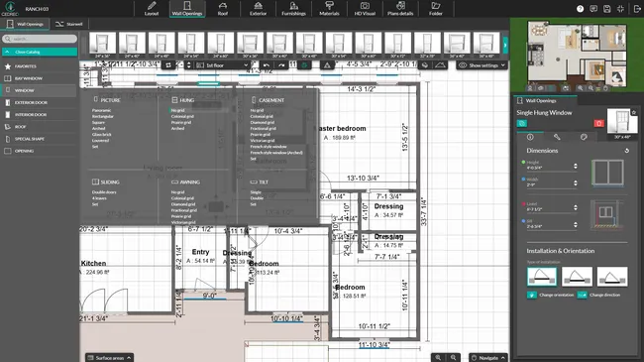Screen dimensions: 644x362
Task: Adjust the Width stepper arrows
Action: coord(575,182)
